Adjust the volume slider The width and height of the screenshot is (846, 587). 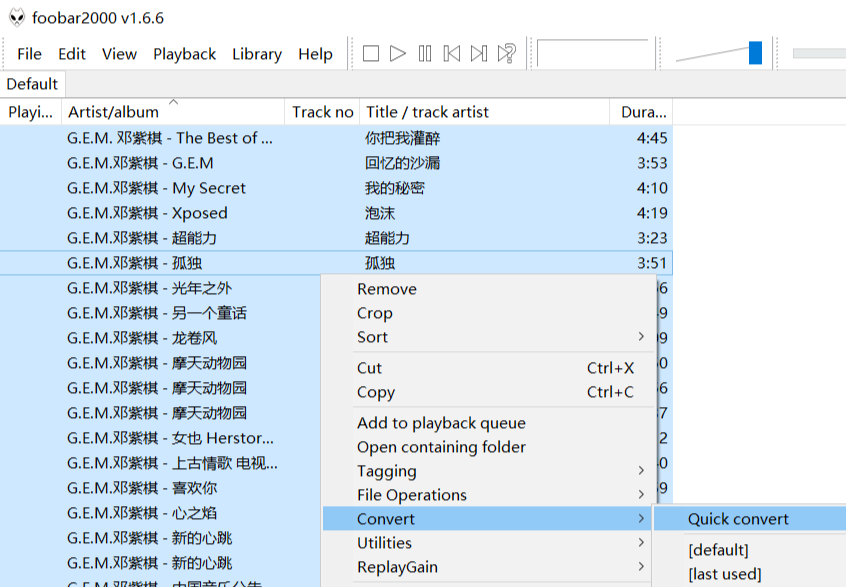(x=757, y=54)
